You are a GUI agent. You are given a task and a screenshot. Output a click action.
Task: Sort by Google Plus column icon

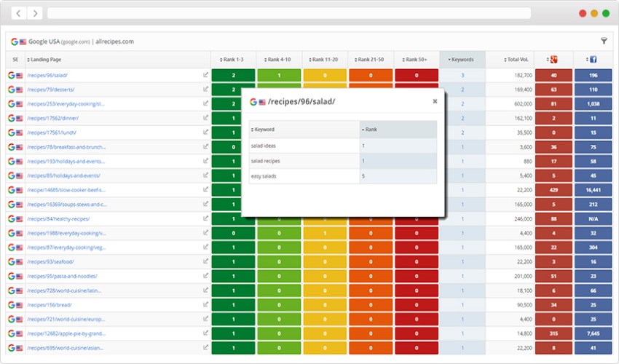(553, 59)
